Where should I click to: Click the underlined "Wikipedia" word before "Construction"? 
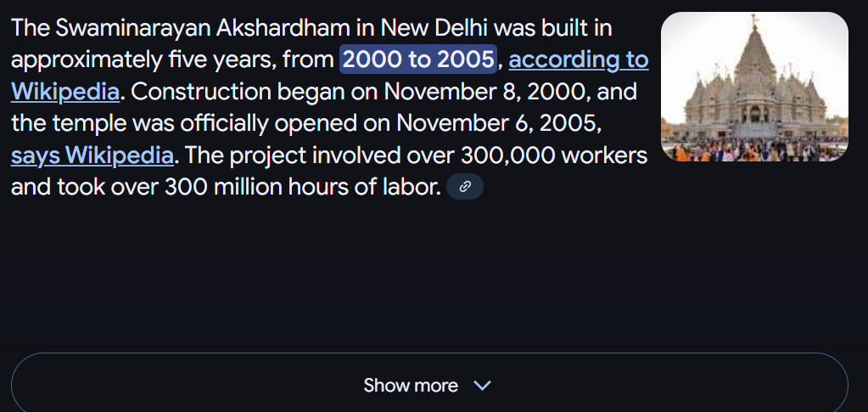pos(64,92)
